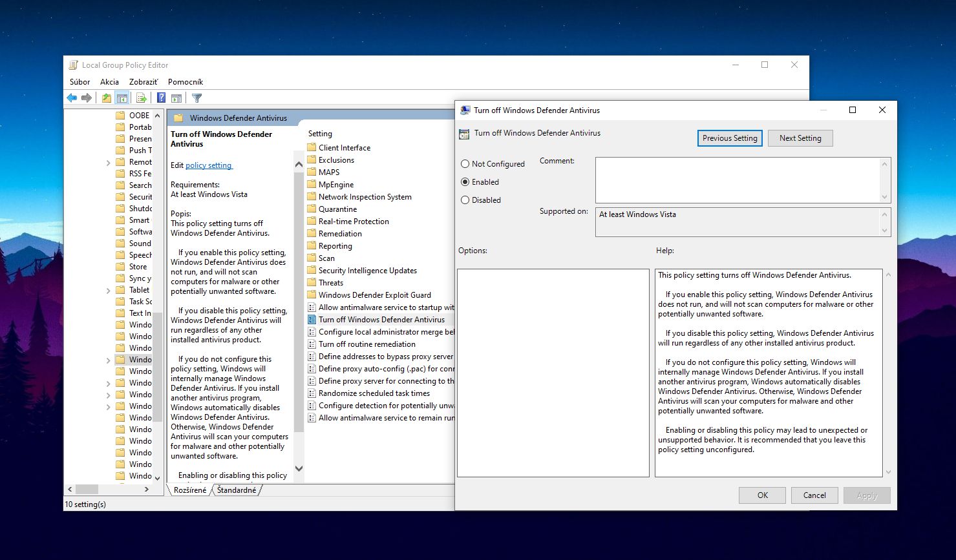Expand the Remot tree node arrow

tap(108, 163)
